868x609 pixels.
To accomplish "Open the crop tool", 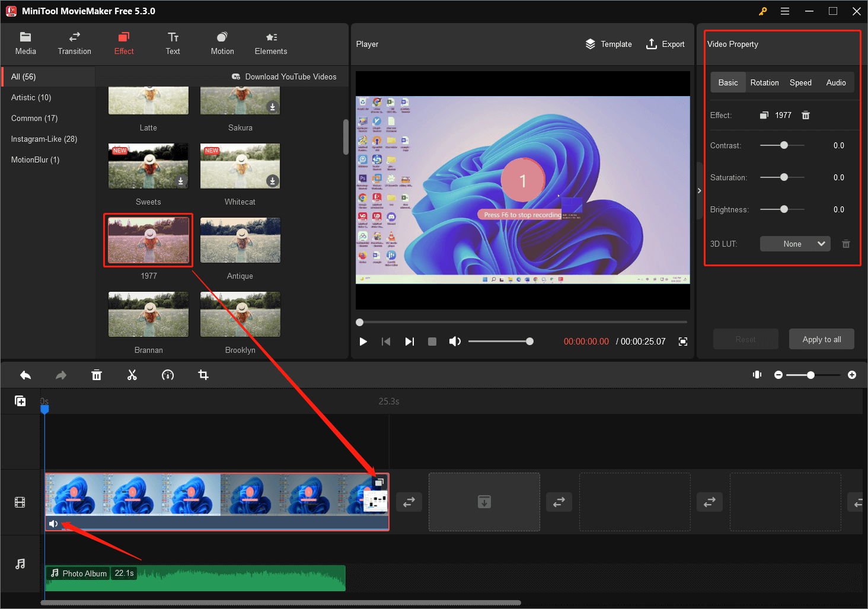I will (x=203, y=375).
